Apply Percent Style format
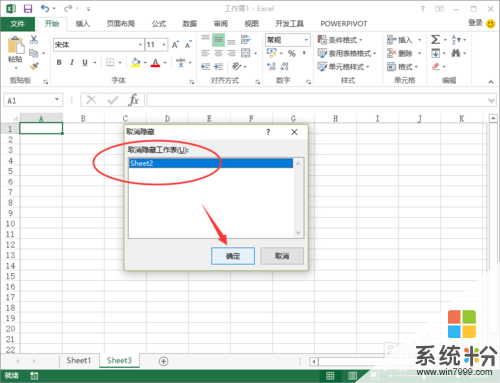Viewport: 500px width, 383px height. [292, 53]
